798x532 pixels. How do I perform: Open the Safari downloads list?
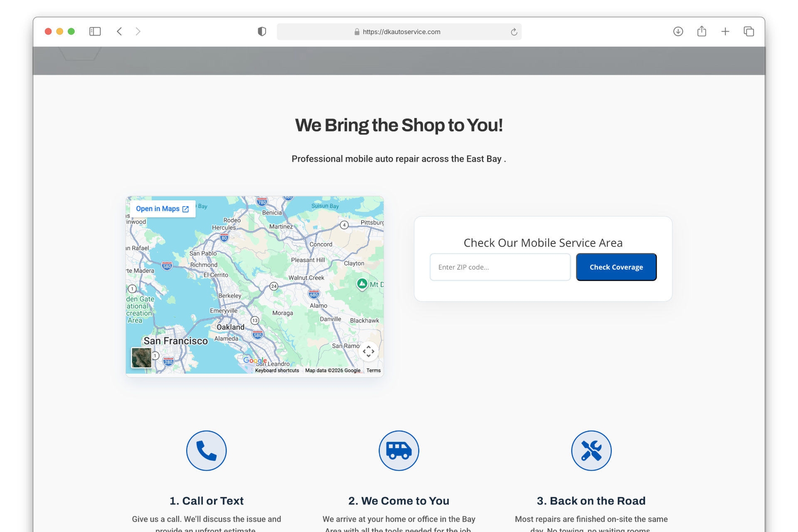pos(678,32)
